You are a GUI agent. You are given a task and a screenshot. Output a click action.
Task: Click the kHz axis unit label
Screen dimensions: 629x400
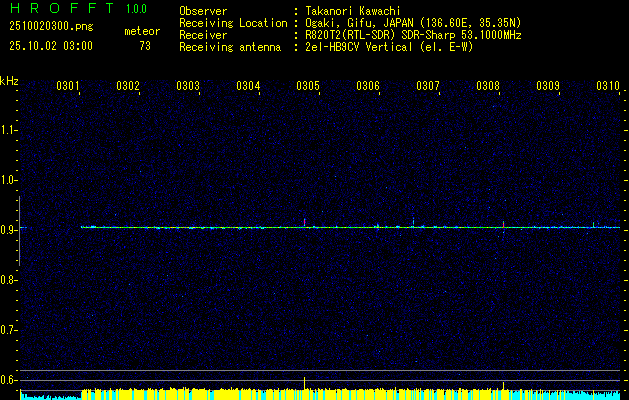pos(9,81)
